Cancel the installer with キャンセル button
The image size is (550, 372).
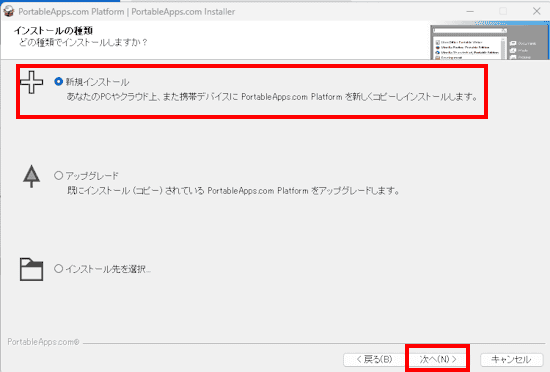pos(511,359)
